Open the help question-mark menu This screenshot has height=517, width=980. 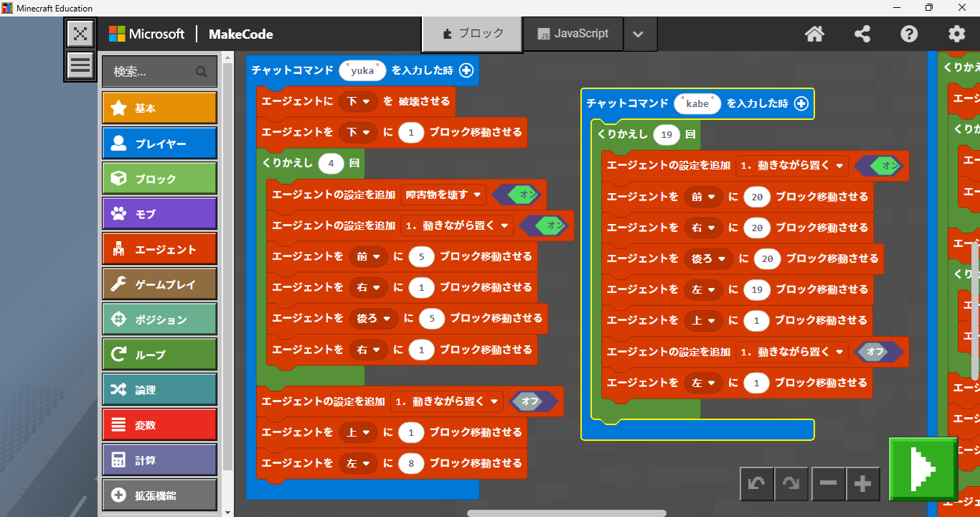click(909, 34)
